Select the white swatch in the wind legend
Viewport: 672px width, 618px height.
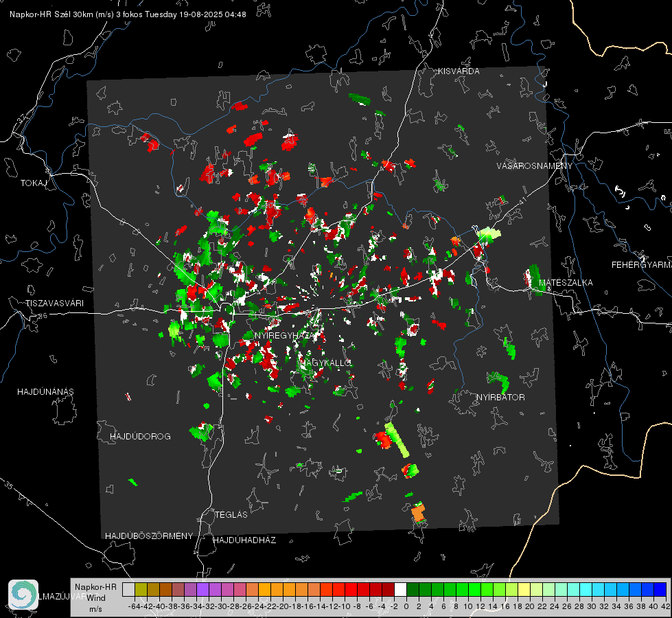point(400,589)
